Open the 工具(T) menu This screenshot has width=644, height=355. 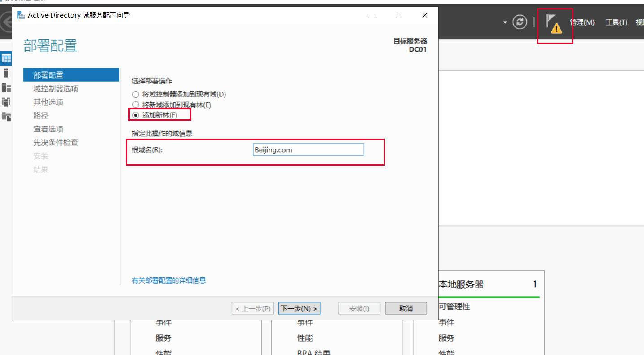pos(616,22)
